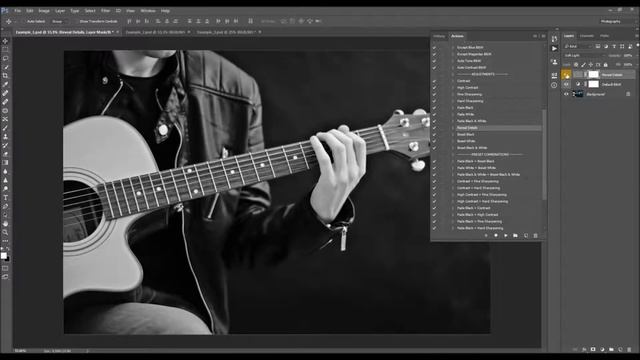The width and height of the screenshot is (640, 360).
Task: Select the Rectangular Marquee tool
Action: pyautogui.click(x=5, y=49)
